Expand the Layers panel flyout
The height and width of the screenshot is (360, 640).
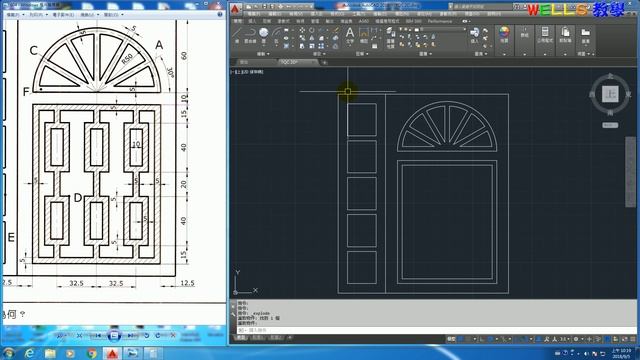point(425,54)
